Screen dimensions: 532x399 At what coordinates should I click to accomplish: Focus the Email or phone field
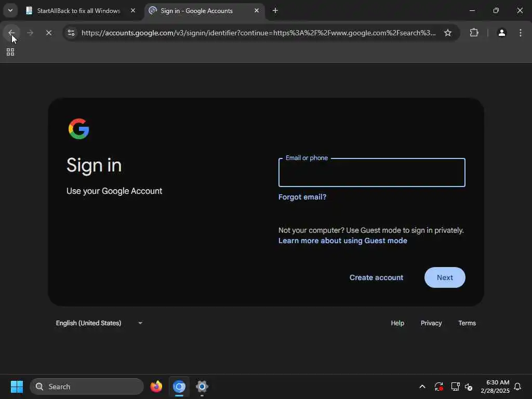[x=372, y=172]
